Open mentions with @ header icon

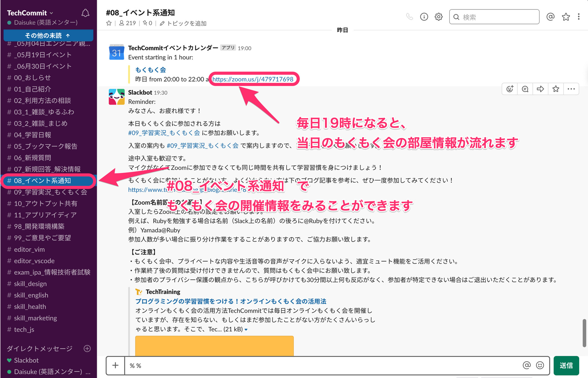(x=550, y=17)
